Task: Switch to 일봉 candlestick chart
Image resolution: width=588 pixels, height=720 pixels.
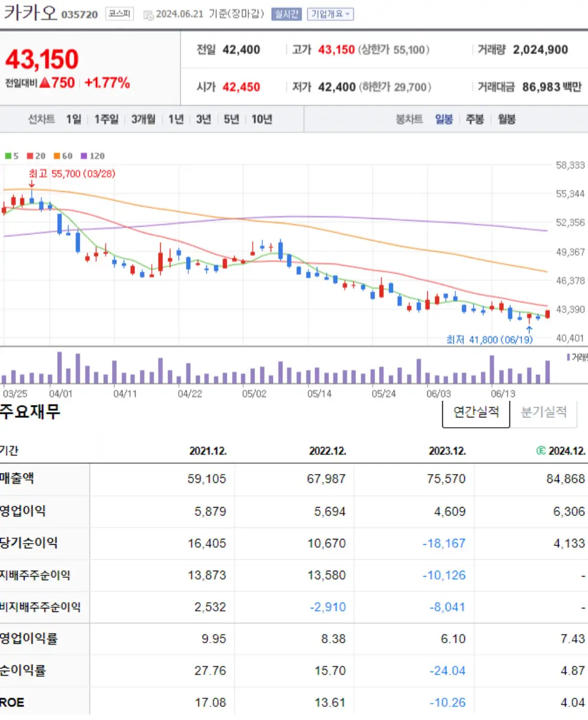Action: (444, 119)
